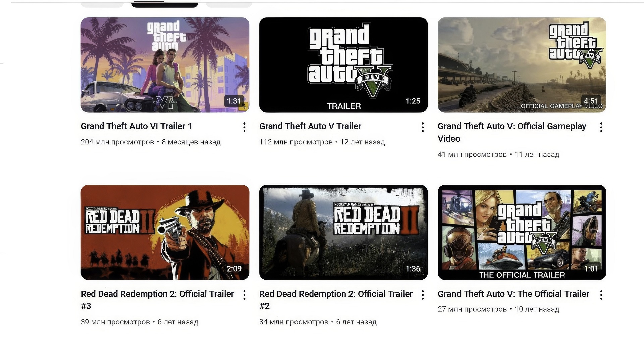Open the black Grand Theft Auto V Trailer thumbnail
Image resolution: width=644 pixels, height=344 pixels.
343,65
